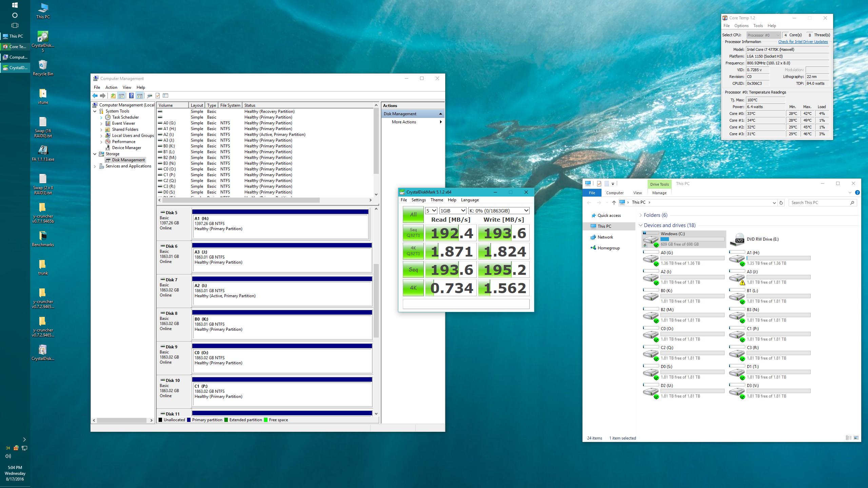
Task: Collapse Devices and drives (18) group
Action: click(641, 225)
